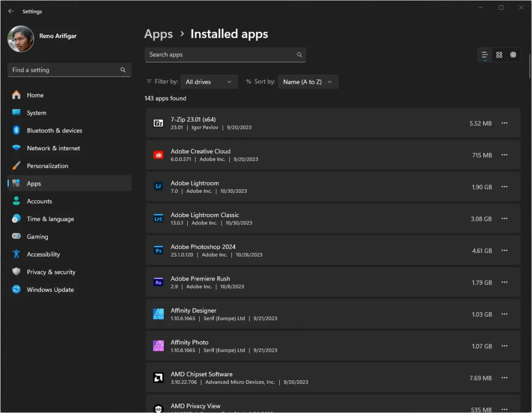This screenshot has height=413, width=532.
Task: Open more options for 7-Zip 23.01
Action: click(504, 123)
